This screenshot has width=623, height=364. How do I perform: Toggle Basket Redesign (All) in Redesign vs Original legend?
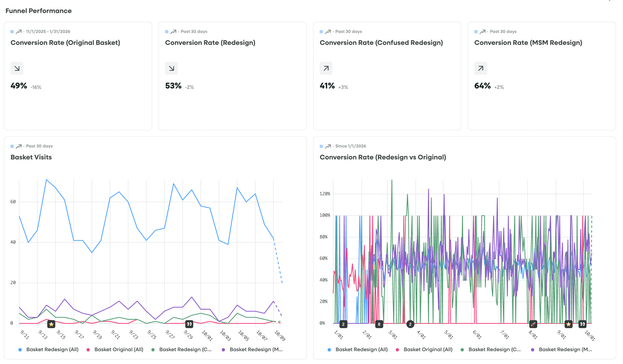(x=358, y=349)
